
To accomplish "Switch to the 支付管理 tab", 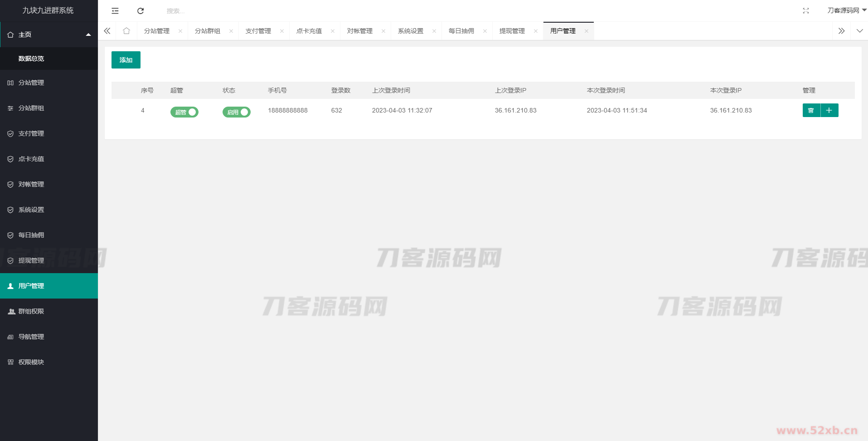I will (x=258, y=31).
